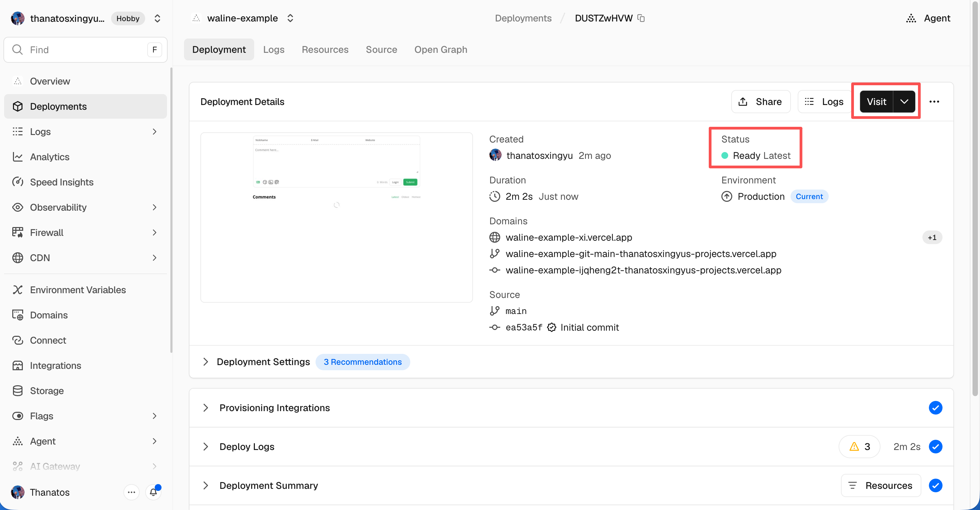Expand the Logs sidebar section
This screenshot has height=510, width=980.
coord(154,132)
